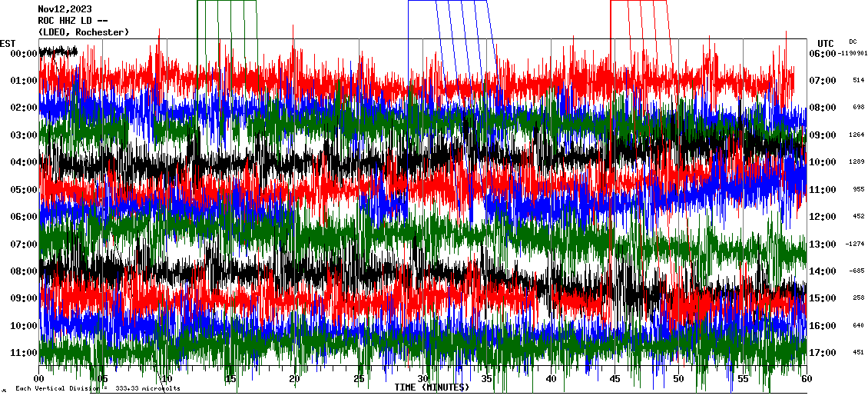Click the green event bracket at top

point(226,2)
